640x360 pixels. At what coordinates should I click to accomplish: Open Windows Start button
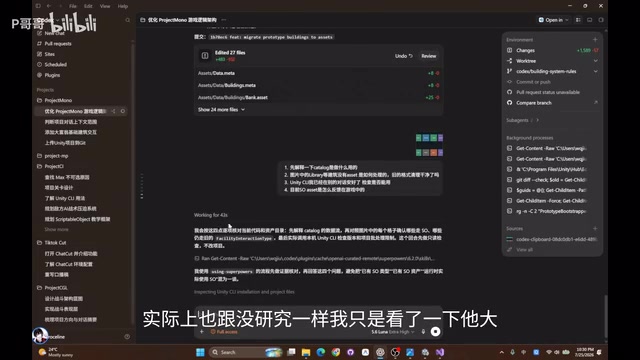pyautogui.click(x=200, y=352)
